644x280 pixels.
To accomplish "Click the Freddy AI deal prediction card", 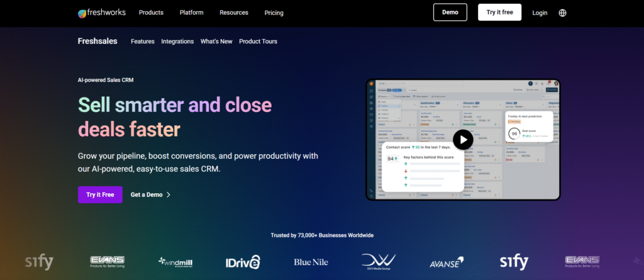I will [529, 126].
